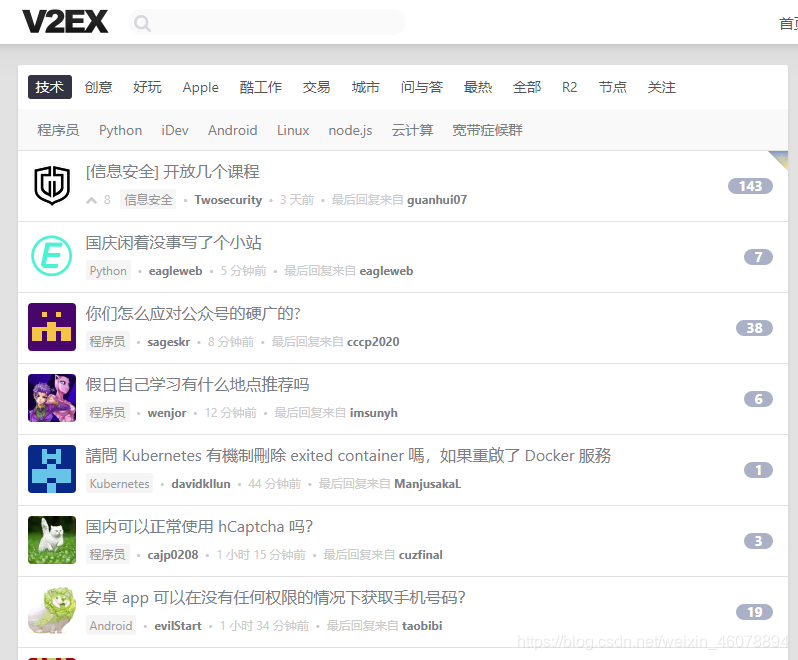Focus the search input field
The image size is (798, 660).
tap(267, 22)
